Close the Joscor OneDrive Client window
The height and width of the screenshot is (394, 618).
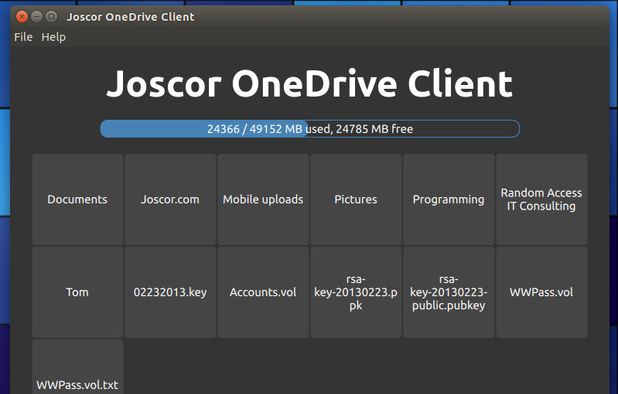pyautogui.click(x=22, y=17)
